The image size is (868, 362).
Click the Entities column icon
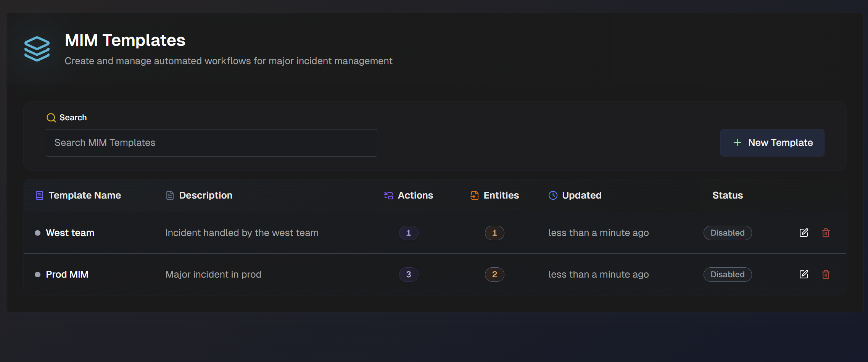(x=475, y=195)
